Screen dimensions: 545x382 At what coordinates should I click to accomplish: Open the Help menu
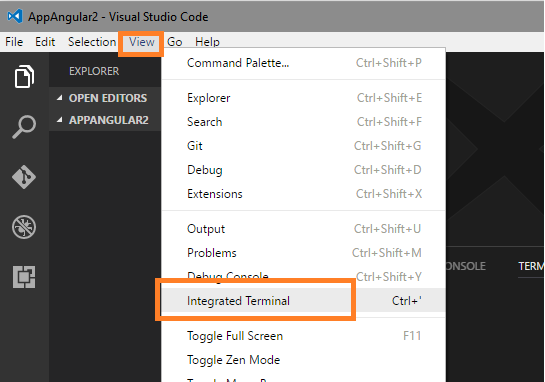(x=207, y=42)
